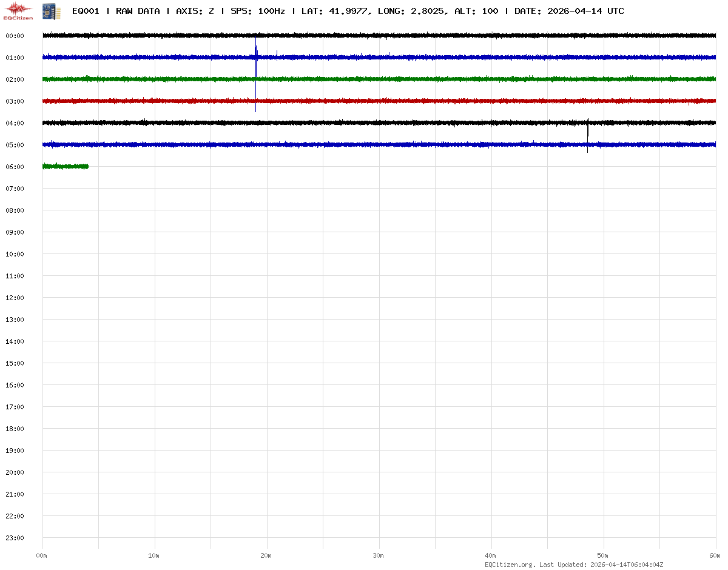Screen dimensions: 728x570
Task: Click the 23:00 hour label
Action: 15,538
